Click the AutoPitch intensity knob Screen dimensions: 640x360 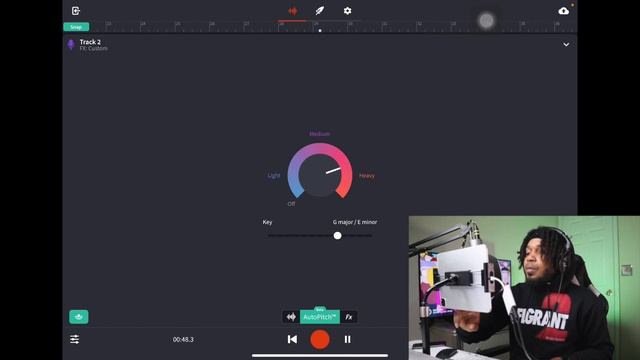(320, 175)
